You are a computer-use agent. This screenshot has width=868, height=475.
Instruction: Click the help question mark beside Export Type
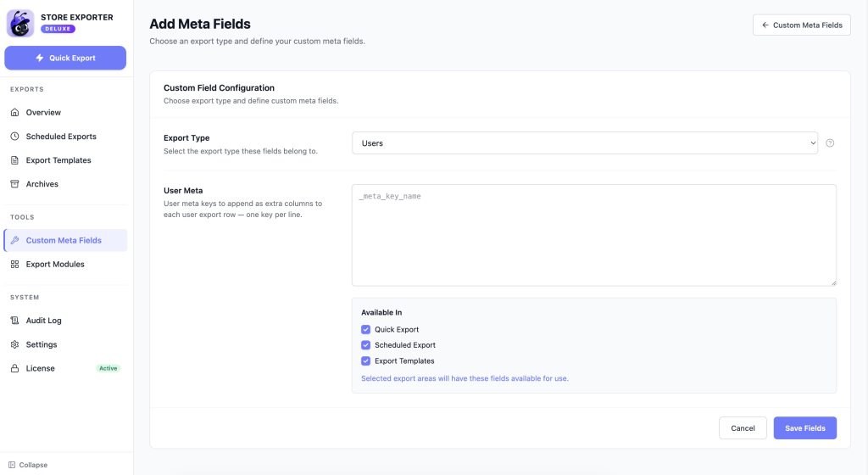point(830,142)
